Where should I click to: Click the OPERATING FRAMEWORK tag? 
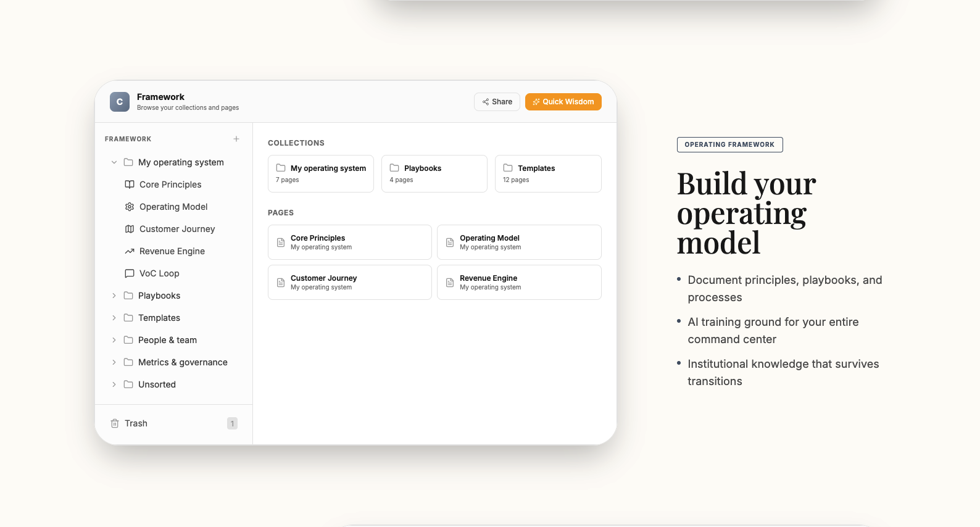click(730, 144)
